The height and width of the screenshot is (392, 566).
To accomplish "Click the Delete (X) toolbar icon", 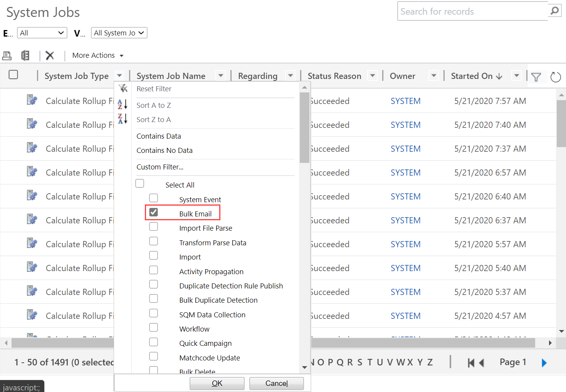I will click(50, 55).
